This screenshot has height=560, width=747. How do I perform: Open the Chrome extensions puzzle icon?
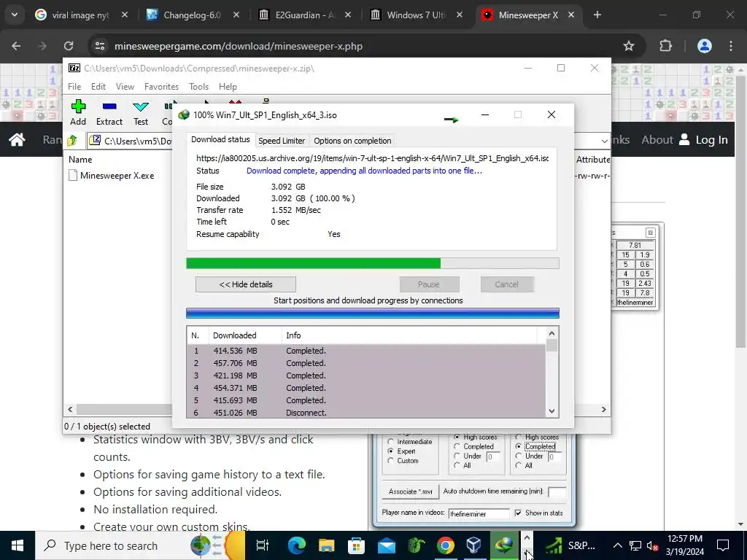pyautogui.click(x=665, y=46)
